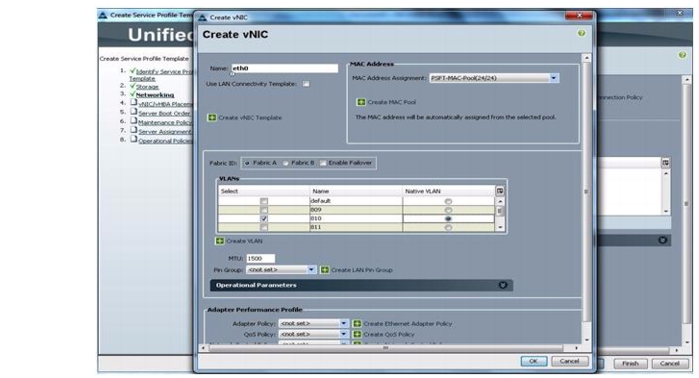Open the help icon in Create vNIC
Screen dimensions: 699x378
581,33
